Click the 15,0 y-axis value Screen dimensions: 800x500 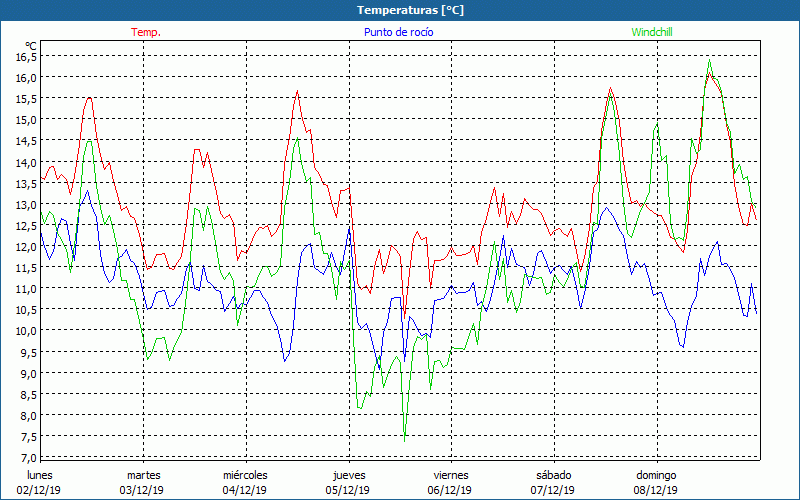pyautogui.click(x=27, y=119)
